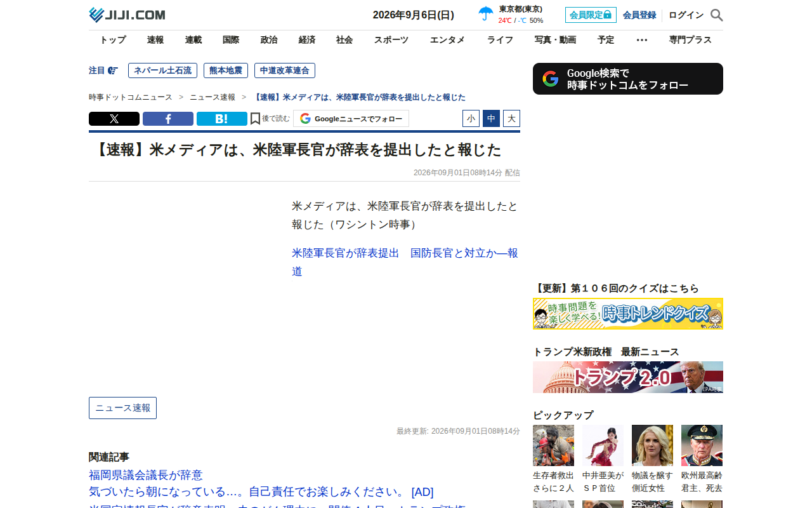Open the 時事トレンドクイズ banner
Image resolution: width=812 pixels, height=508 pixels.
628,314
